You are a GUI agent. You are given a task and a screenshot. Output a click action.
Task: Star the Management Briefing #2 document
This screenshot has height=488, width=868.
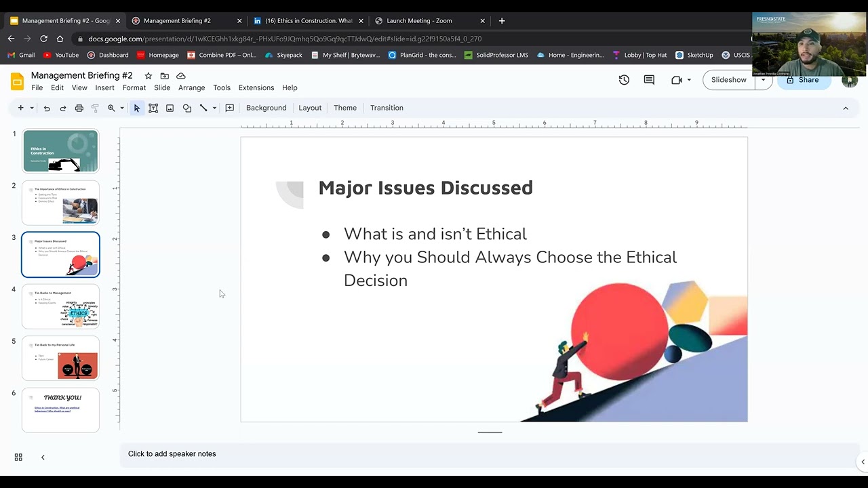[x=149, y=76]
